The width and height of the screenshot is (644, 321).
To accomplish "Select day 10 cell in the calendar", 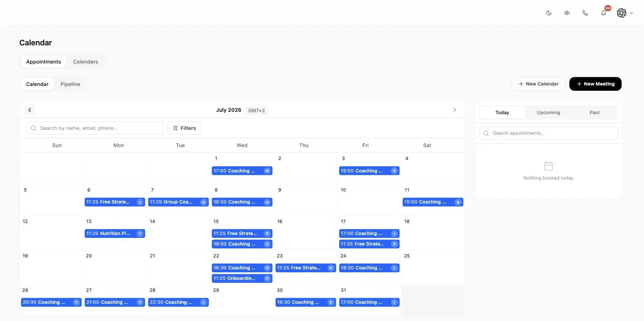I will (369, 200).
